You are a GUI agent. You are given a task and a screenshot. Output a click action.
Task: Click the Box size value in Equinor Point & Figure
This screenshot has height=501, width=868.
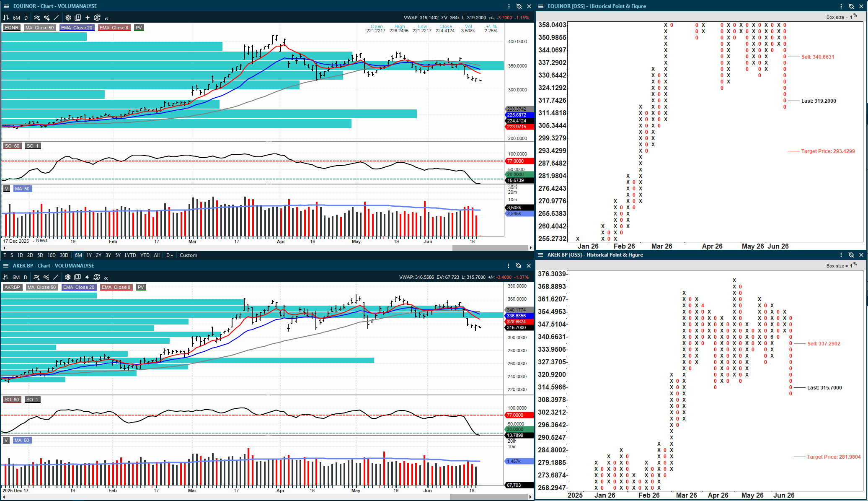click(x=851, y=17)
